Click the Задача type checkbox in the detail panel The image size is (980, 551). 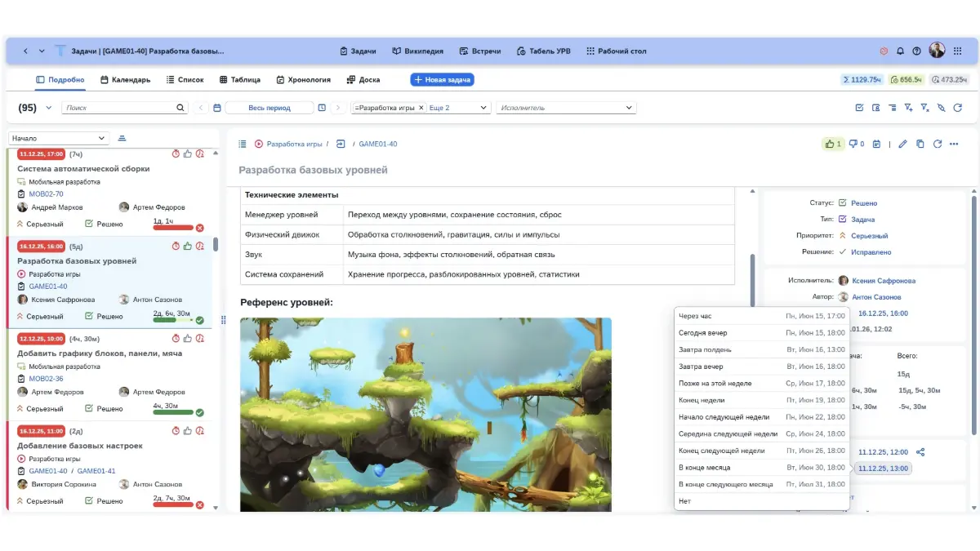pos(843,219)
